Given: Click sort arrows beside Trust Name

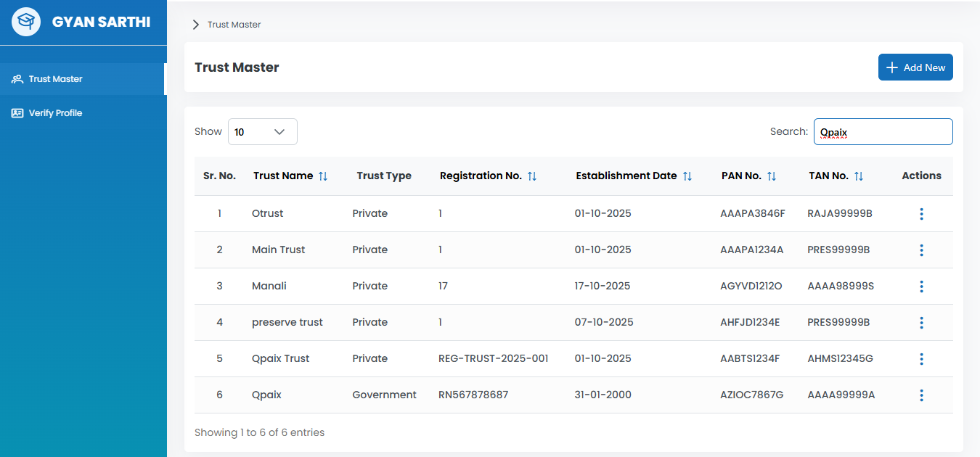Looking at the screenshot, I should click(x=323, y=176).
